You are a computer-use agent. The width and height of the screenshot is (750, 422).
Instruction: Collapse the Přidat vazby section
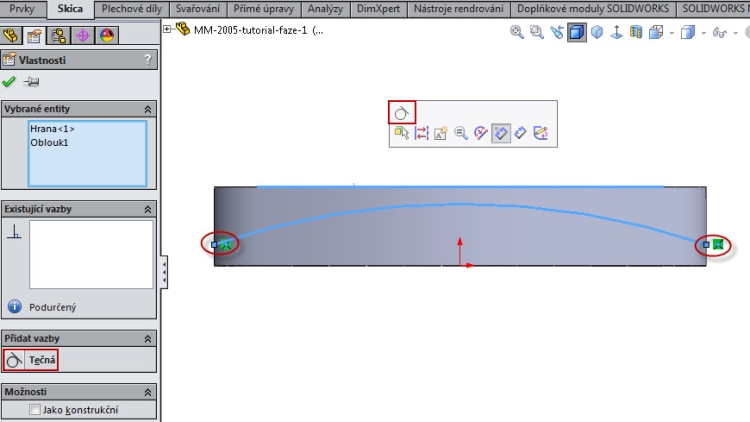click(148, 339)
